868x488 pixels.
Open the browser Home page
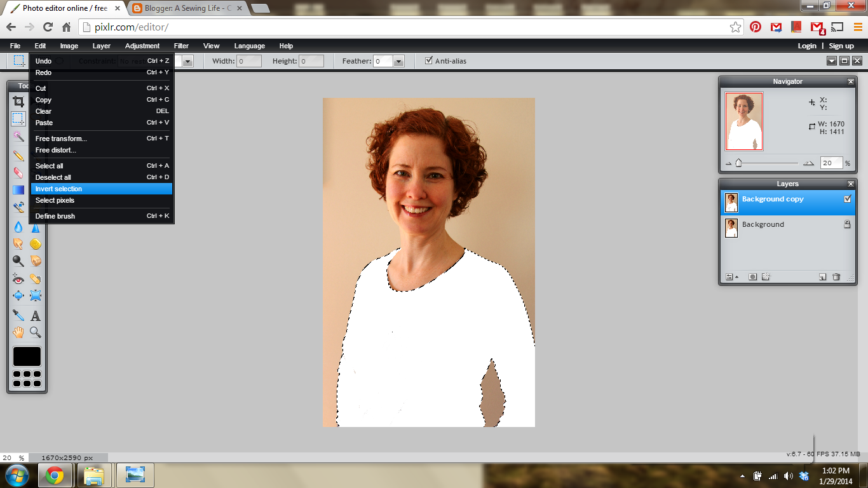(67, 27)
